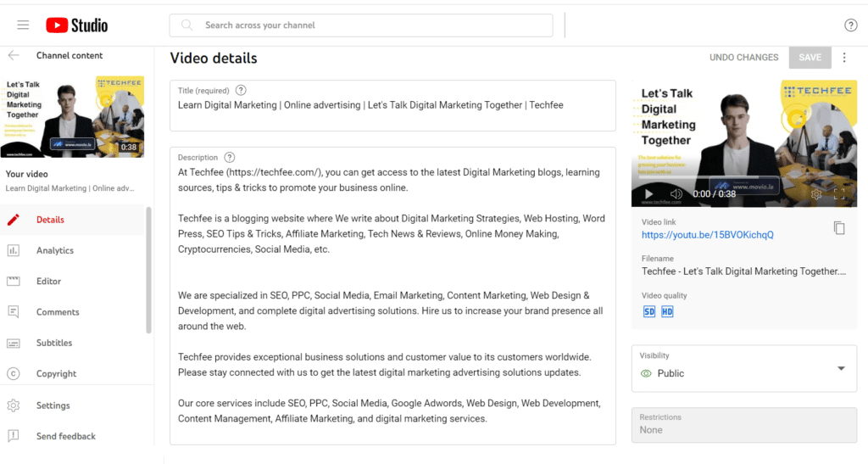Open Title field help tooltip icon
This screenshot has height=464, width=868.
pyautogui.click(x=241, y=90)
